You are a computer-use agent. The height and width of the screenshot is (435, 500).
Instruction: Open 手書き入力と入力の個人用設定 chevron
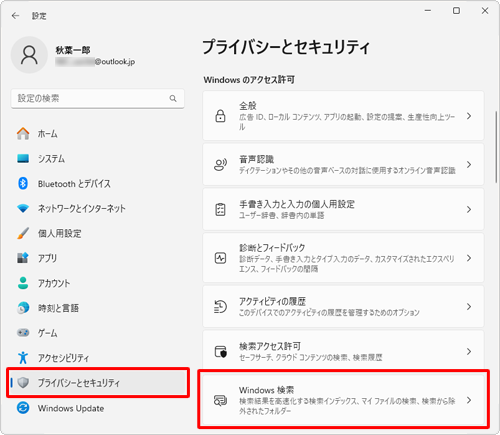click(x=469, y=209)
